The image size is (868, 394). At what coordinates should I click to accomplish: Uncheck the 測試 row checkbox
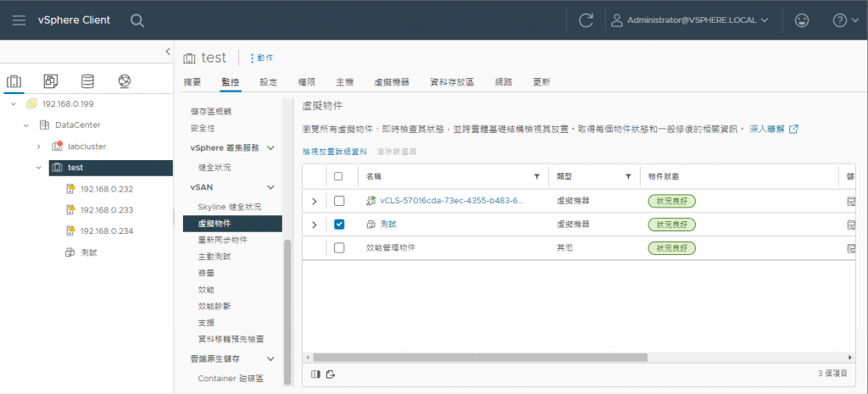click(339, 225)
